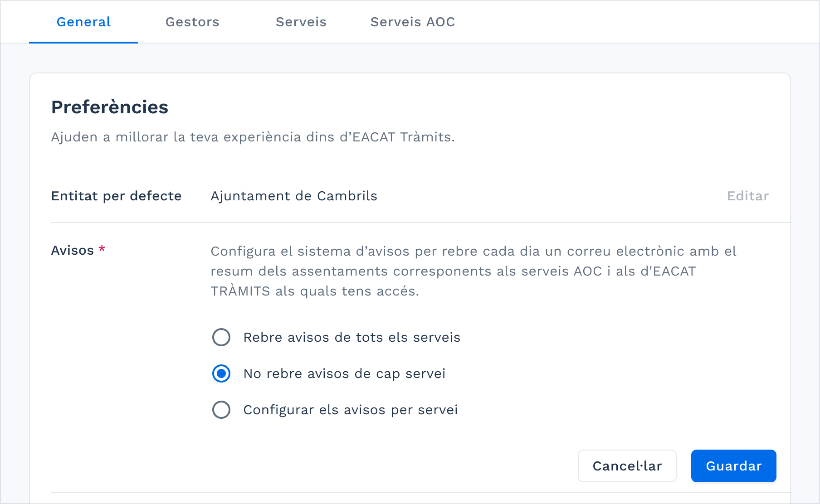Choose "Configurar els avisos per servei"
Viewport: 820px width, 504px height.
pyautogui.click(x=221, y=410)
